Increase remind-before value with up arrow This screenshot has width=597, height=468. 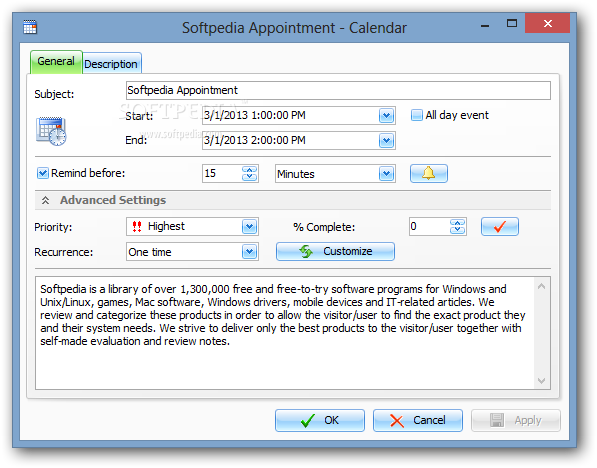[x=249, y=170]
